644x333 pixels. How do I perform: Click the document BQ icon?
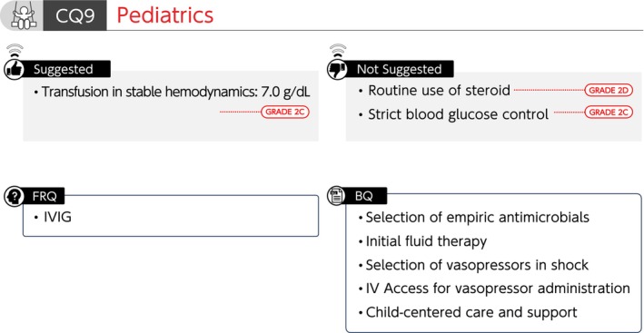[337, 196]
